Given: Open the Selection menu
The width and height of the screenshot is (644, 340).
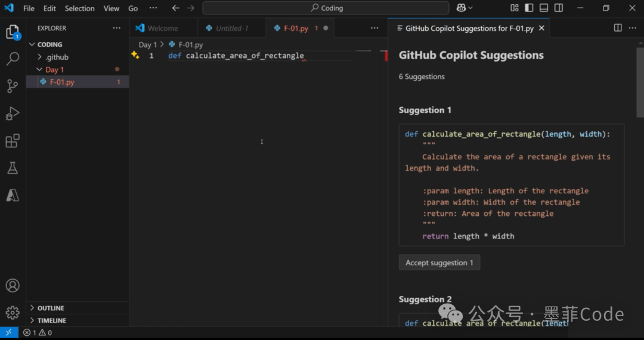Looking at the screenshot, I should coord(80,8).
